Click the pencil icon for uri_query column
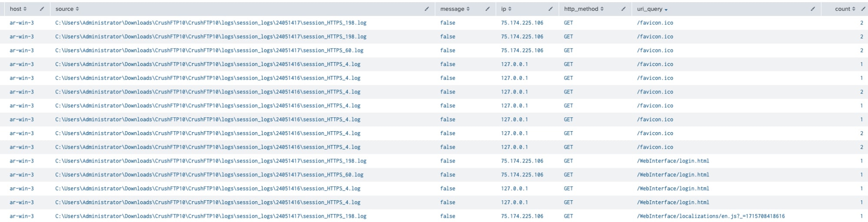Image resolution: width=868 pixels, height=222 pixels. click(813, 9)
